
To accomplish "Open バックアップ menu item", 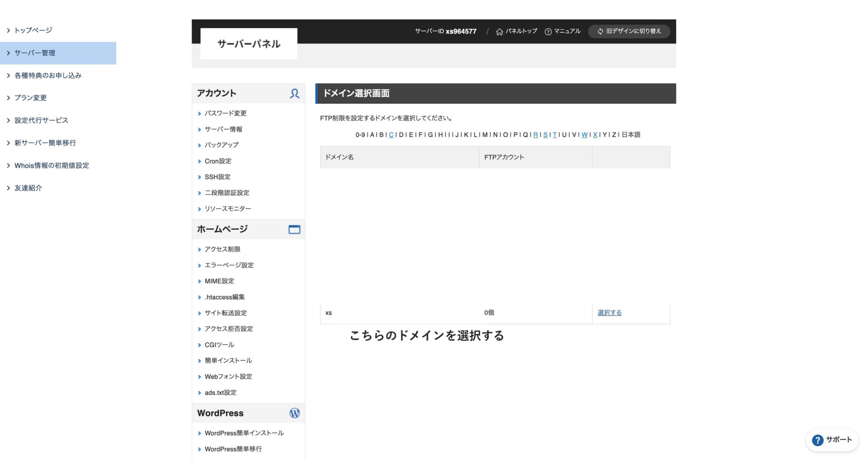I will pos(222,145).
